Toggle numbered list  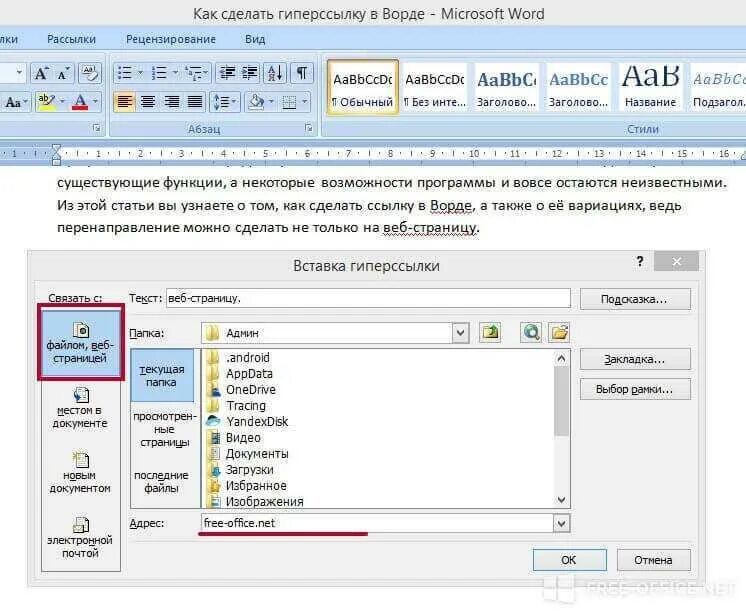point(159,73)
